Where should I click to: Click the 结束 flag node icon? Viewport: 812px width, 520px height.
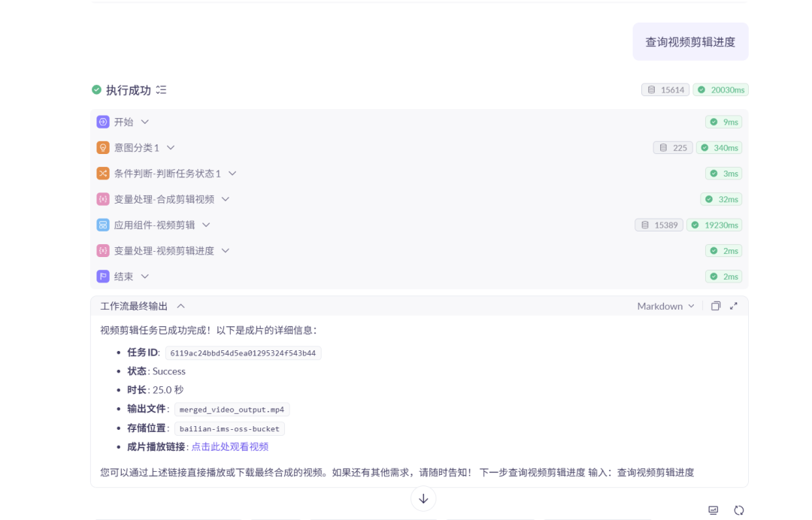pos(101,276)
